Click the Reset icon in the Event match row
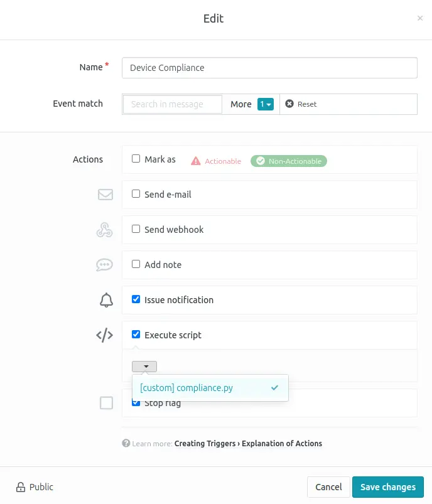 (289, 104)
